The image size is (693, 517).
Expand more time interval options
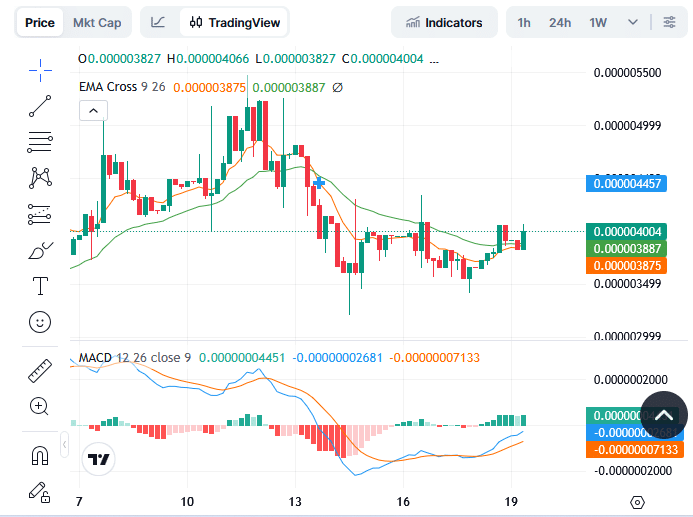coord(632,22)
